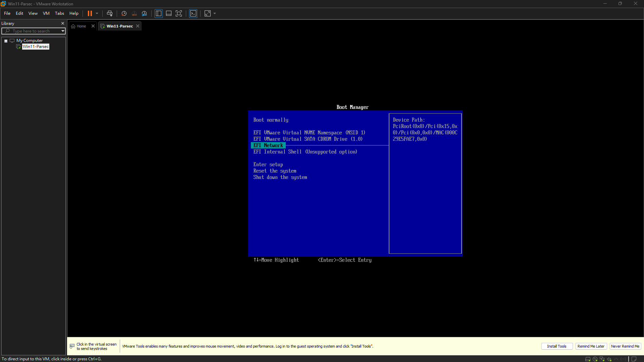Screen dimensions: 644x362
Task: Click Send Ctrl+Alt+Del toolbar icon
Action: pyautogui.click(x=110, y=13)
